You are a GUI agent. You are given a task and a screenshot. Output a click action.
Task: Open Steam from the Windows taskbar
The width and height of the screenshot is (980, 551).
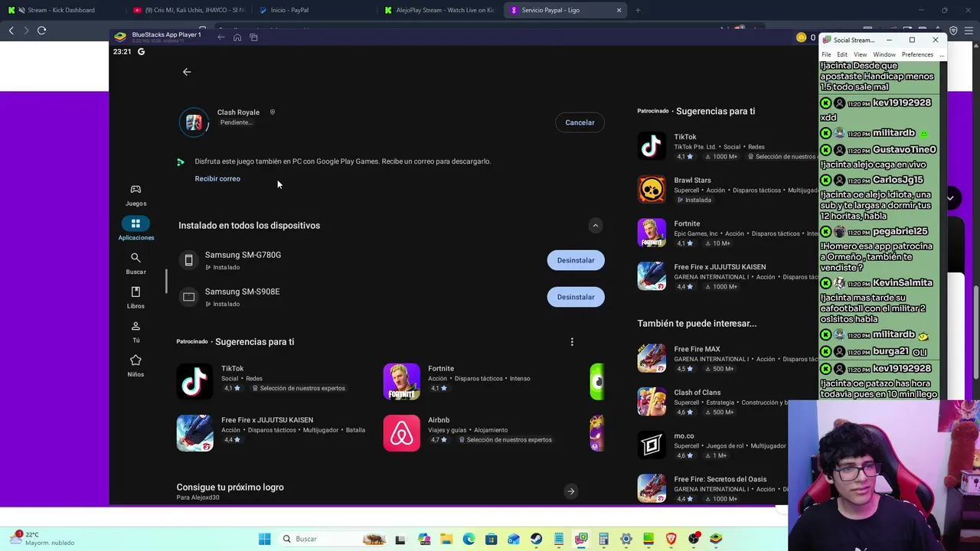(536, 539)
